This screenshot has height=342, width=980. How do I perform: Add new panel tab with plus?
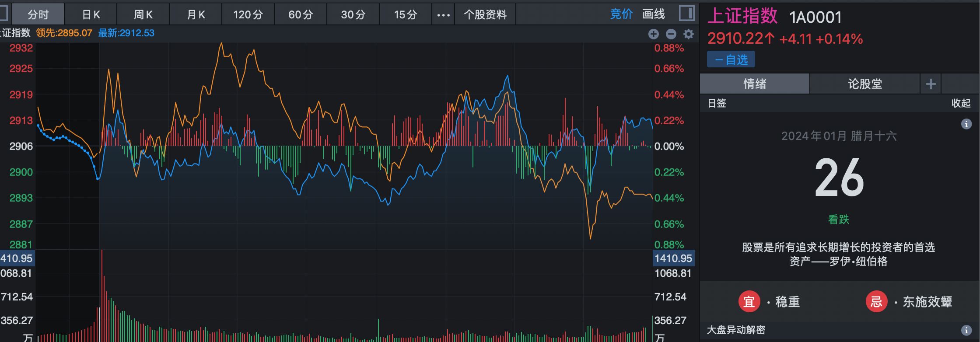pyautogui.click(x=931, y=84)
